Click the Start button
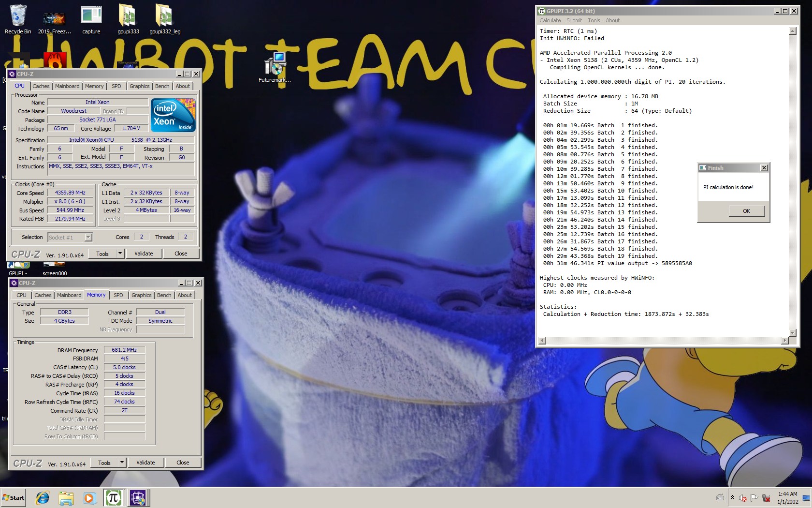 pos(14,497)
